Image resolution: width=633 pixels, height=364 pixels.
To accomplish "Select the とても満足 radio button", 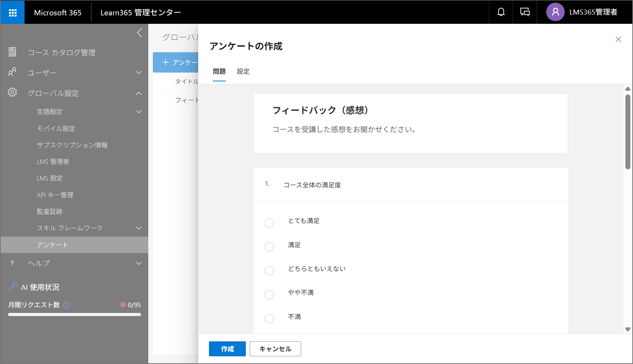I will (269, 223).
